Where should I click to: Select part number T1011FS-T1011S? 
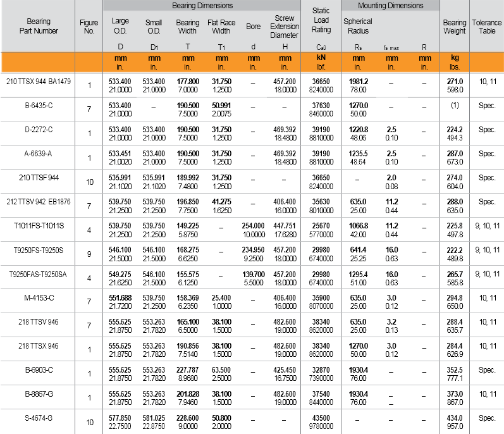pyautogui.click(x=38, y=225)
